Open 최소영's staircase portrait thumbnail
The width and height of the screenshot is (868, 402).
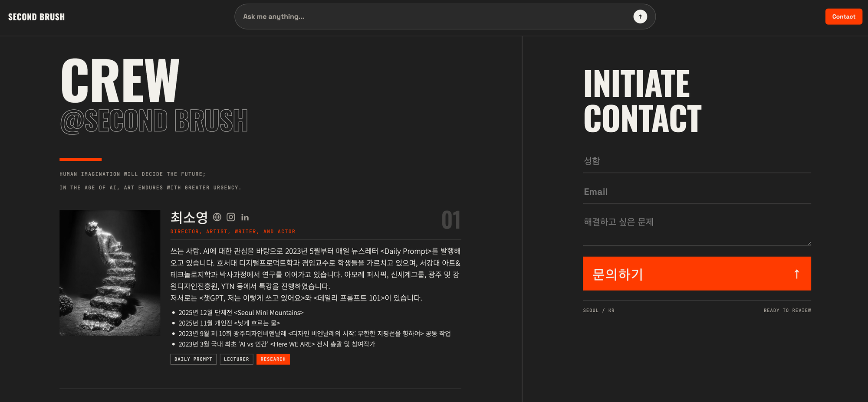(110, 273)
